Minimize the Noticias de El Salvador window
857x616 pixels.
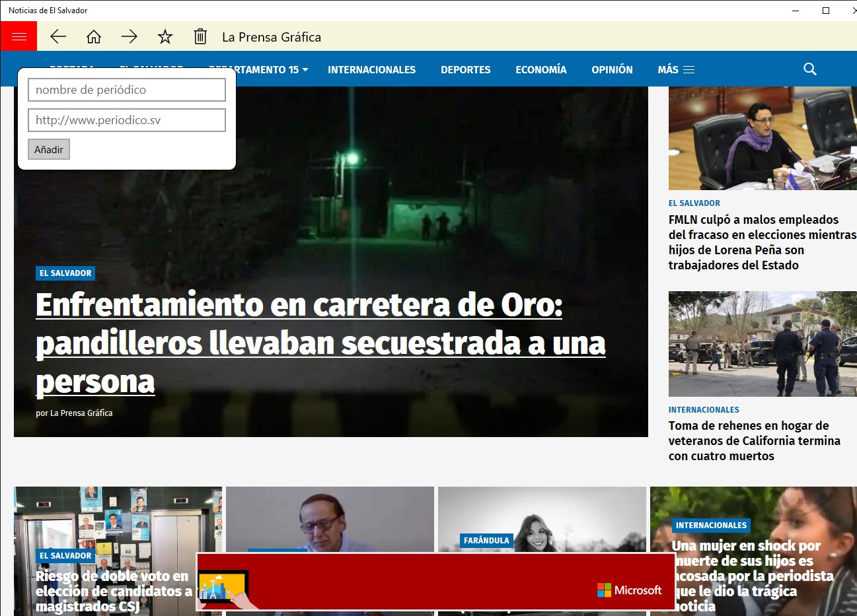[x=796, y=11]
